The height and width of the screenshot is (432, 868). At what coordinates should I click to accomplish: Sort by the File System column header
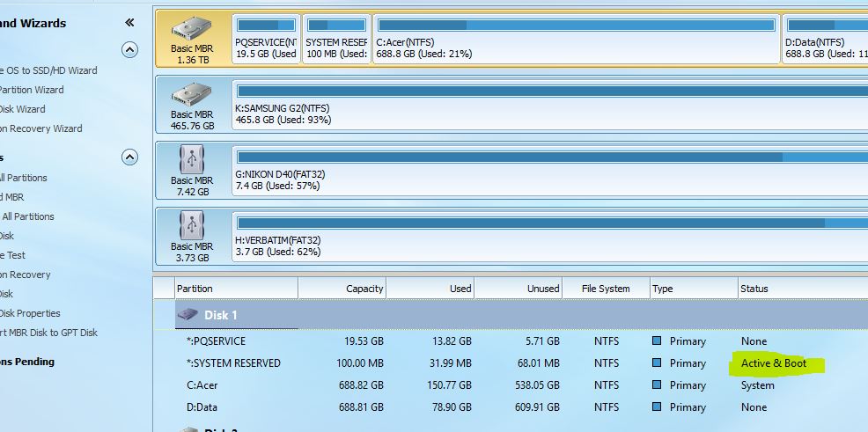606,289
